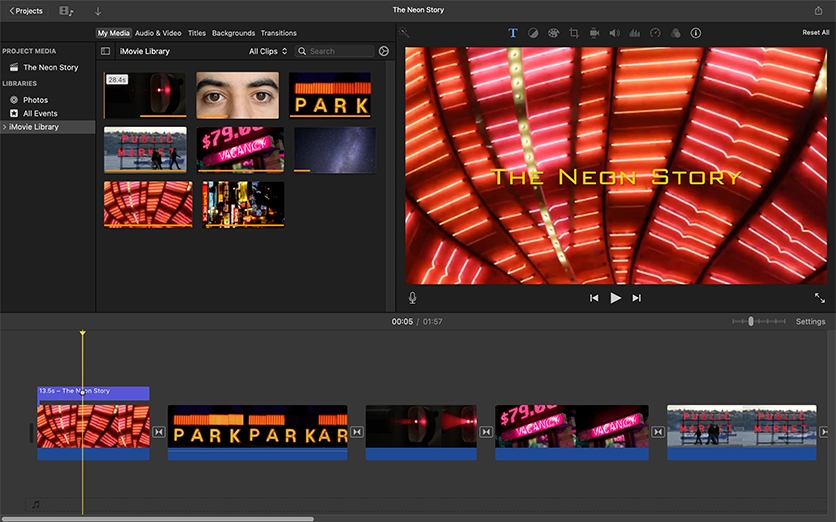Open the Color Balance tool
The height and width of the screenshot is (522, 836).
[533, 33]
